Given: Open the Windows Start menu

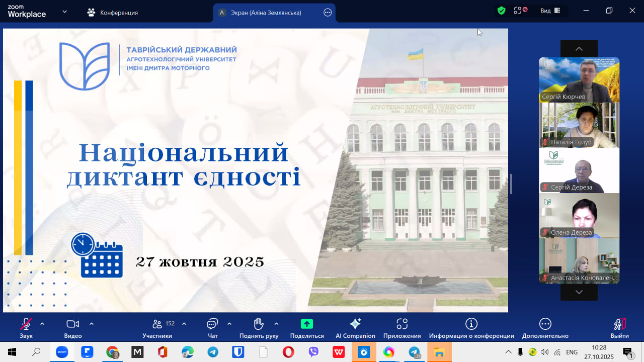Looking at the screenshot, I should click(x=12, y=352).
